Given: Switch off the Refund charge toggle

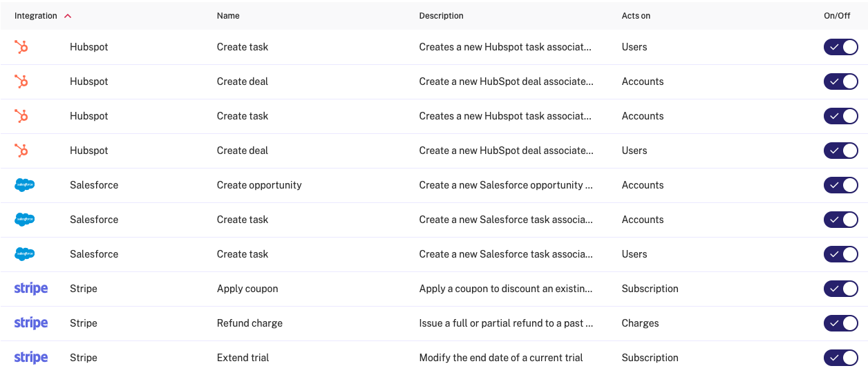Looking at the screenshot, I should [x=840, y=323].
